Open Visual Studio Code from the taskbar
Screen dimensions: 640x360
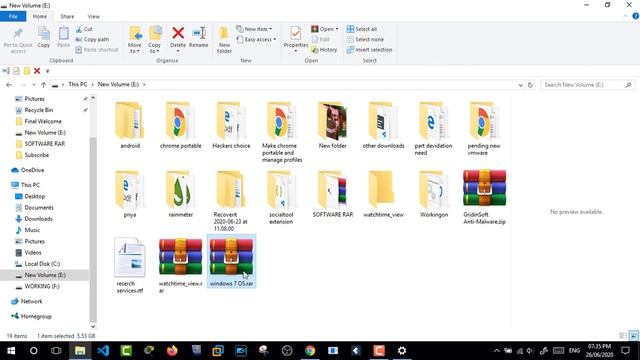coord(103,351)
